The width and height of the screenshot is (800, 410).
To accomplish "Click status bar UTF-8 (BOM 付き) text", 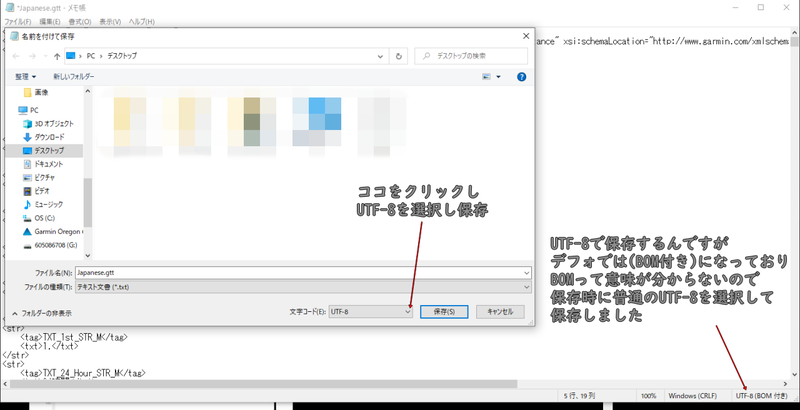I will tap(761, 396).
